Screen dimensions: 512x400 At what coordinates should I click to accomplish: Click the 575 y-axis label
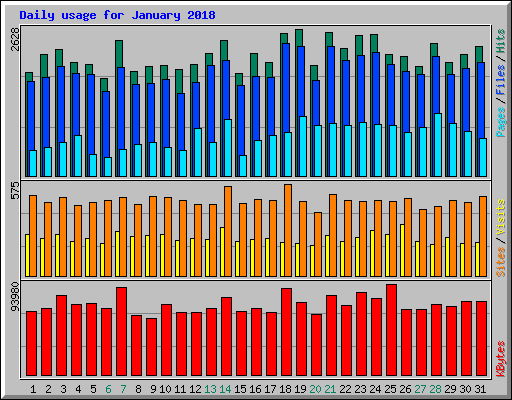(15, 190)
